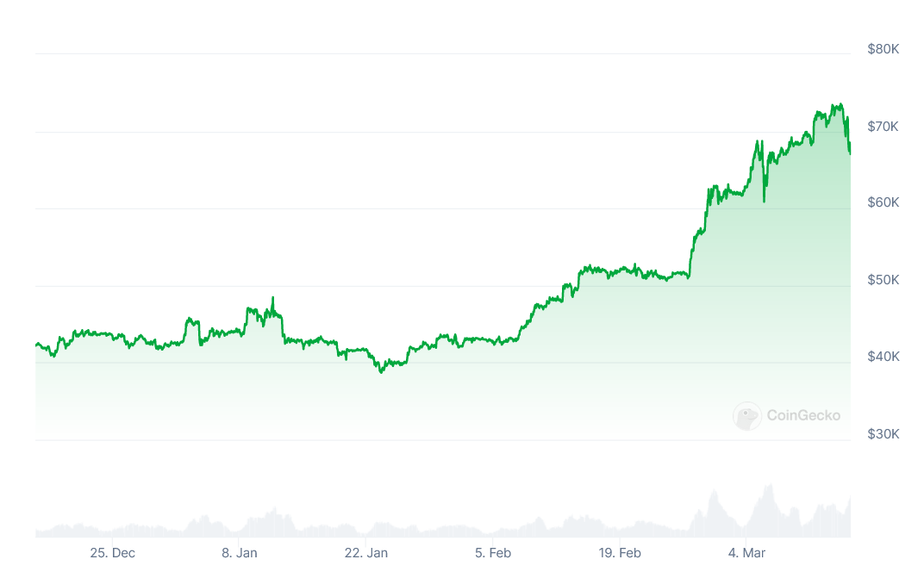The image size is (924, 578).
Task: Click the price line's lowest dip below $40K
Action: pyautogui.click(x=381, y=371)
